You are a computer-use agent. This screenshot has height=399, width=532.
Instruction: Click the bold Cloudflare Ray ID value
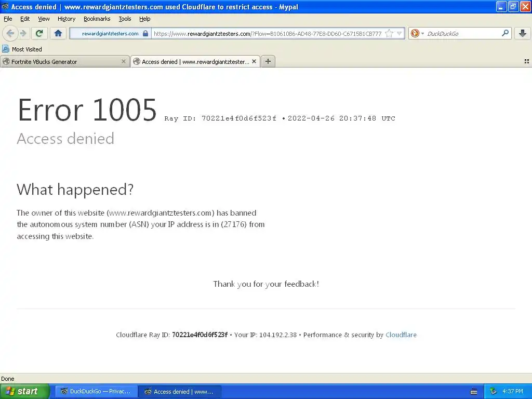[x=199, y=335]
